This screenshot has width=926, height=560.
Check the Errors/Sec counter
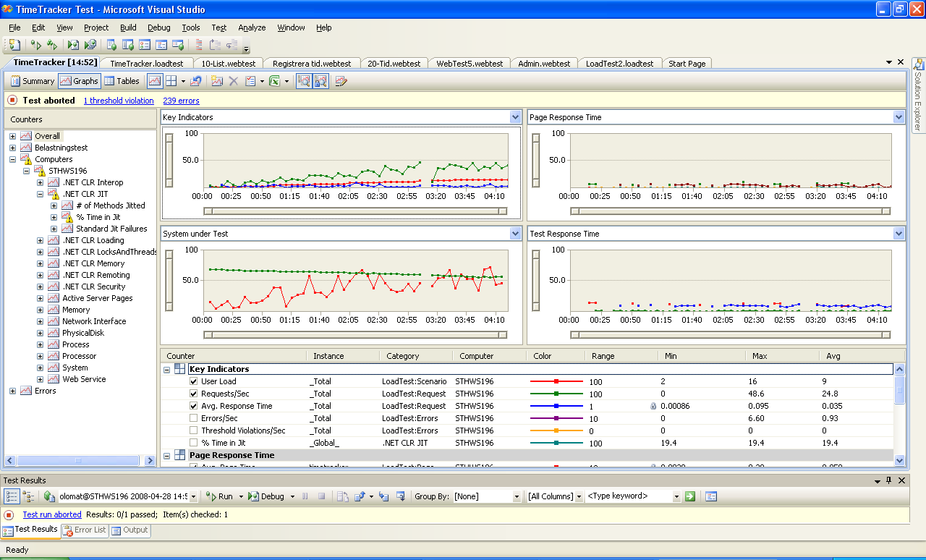coord(193,418)
